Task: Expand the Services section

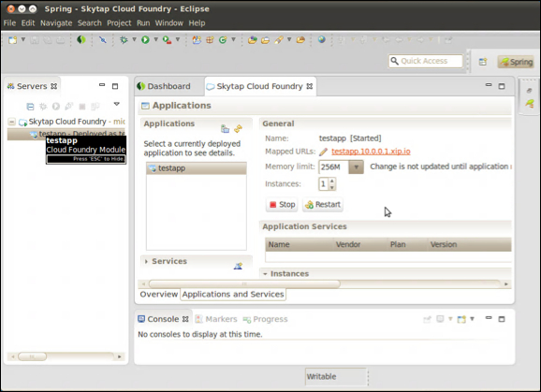Action: click(x=146, y=262)
